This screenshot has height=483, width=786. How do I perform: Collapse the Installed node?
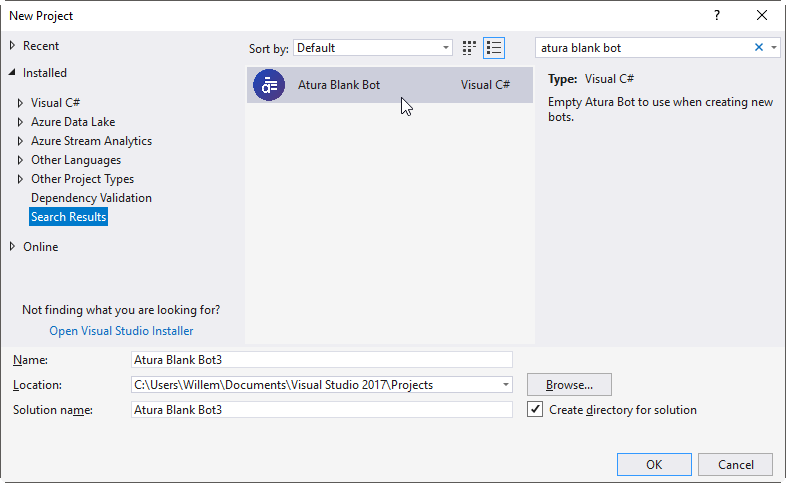[12, 73]
